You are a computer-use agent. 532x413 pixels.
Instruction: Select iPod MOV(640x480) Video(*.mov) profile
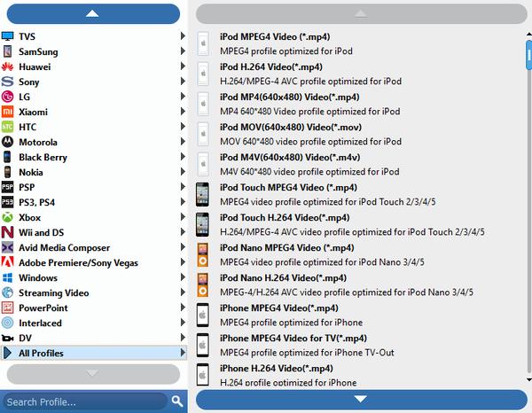(x=358, y=135)
